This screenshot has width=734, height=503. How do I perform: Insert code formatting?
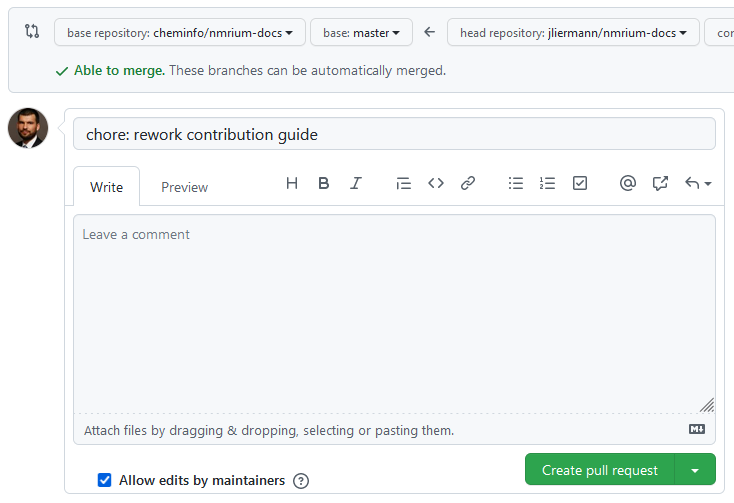[436, 183]
